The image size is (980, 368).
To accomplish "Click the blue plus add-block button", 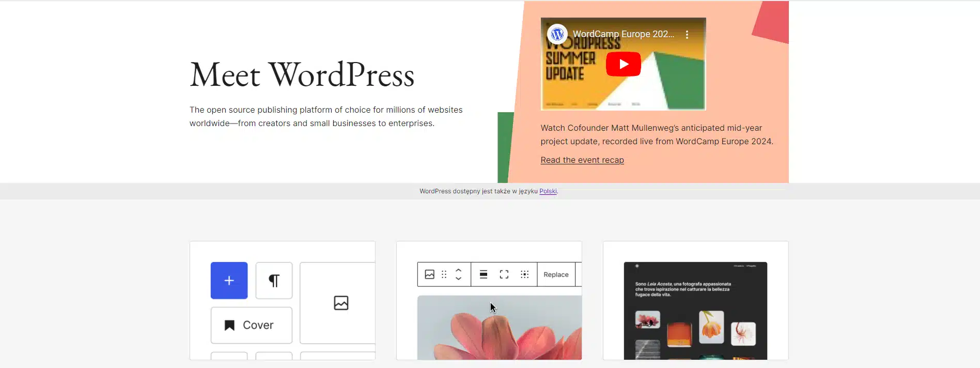I will tap(229, 281).
